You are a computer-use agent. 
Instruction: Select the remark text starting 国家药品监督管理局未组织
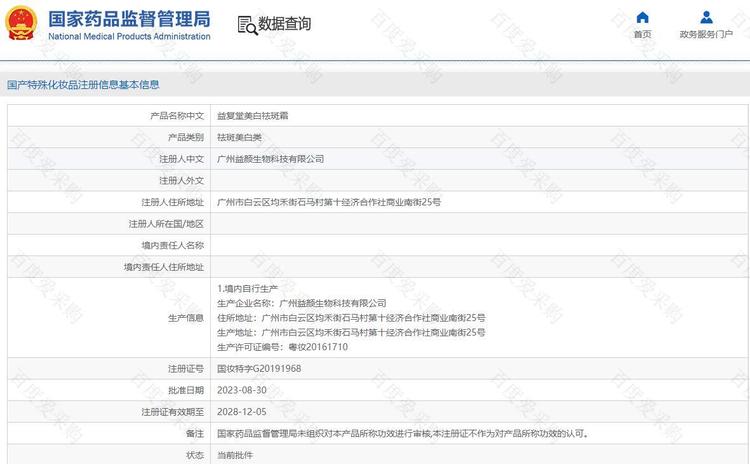[x=403, y=434]
